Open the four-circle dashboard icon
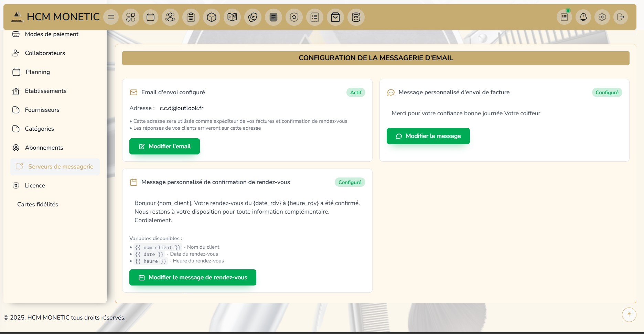 [131, 17]
